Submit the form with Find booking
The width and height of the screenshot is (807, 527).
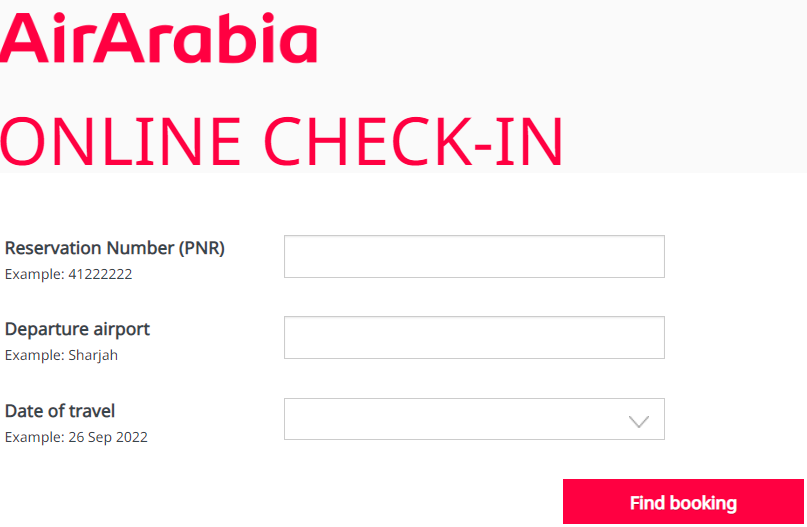pyautogui.click(x=683, y=503)
